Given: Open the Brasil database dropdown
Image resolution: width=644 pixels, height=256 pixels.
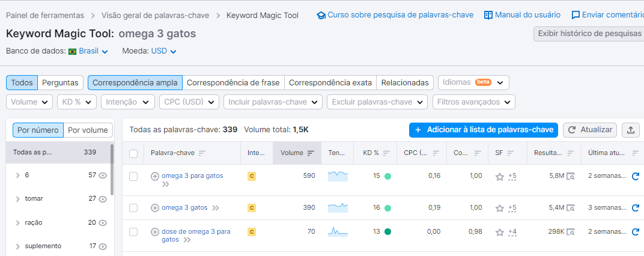Looking at the screenshot, I should pyautogui.click(x=93, y=51).
